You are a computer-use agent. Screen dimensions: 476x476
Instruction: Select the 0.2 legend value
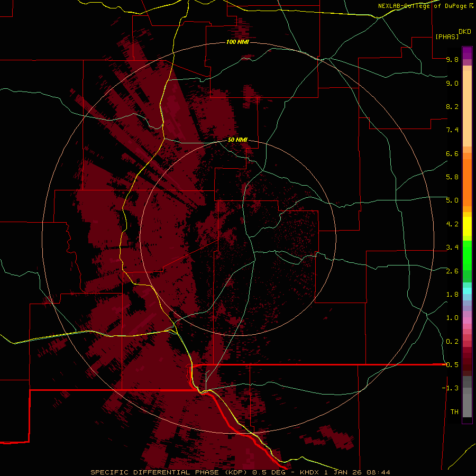[x=452, y=342]
